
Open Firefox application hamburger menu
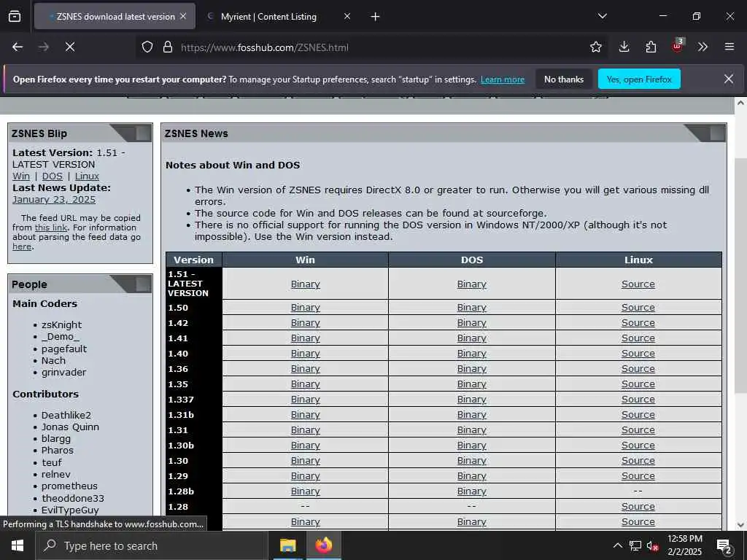[x=729, y=47]
